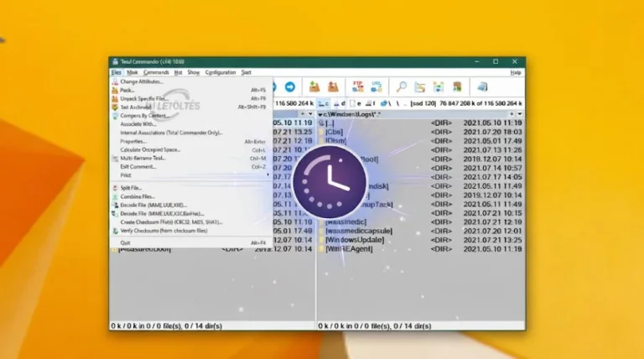The width and height of the screenshot is (644, 359).
Task: Choose Compare By Content menu entry
Action: pyautogui.click(x=190, y=116)
